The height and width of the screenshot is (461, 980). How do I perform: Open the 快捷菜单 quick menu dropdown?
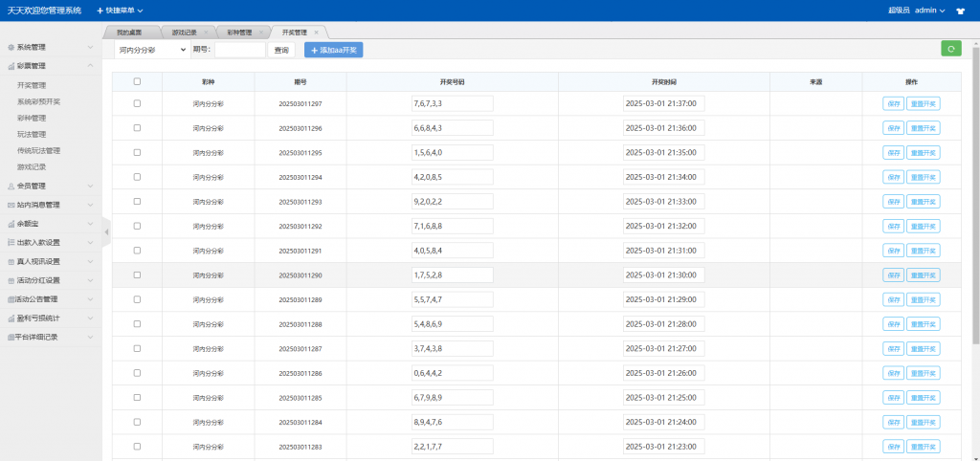coord(120,11)
